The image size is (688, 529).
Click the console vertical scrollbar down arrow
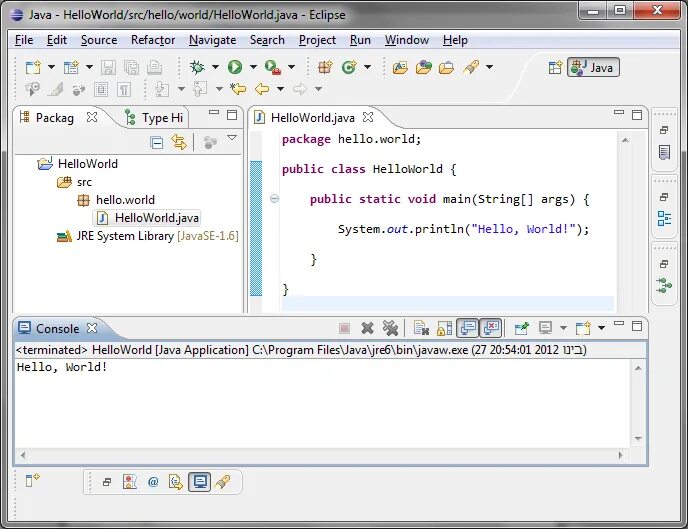point(638,438)
